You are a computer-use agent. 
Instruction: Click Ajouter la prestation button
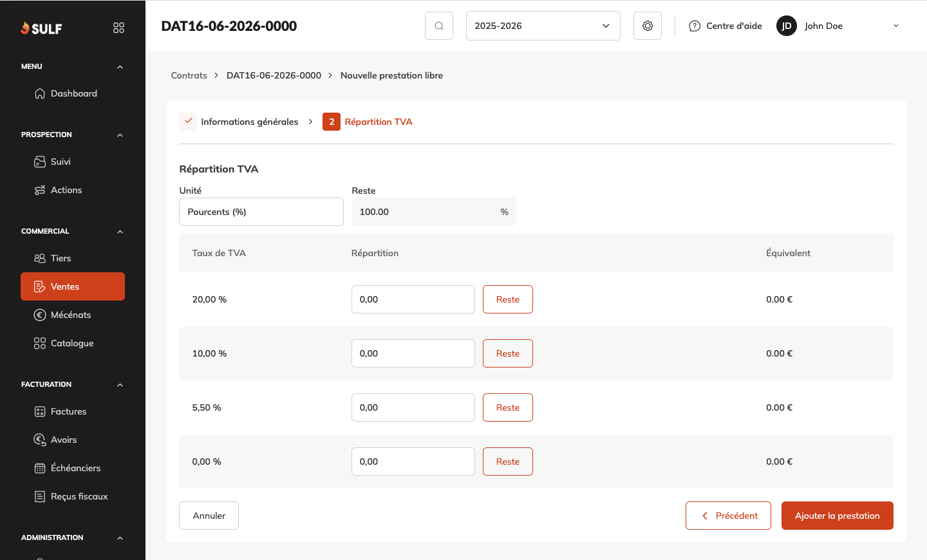[x=838, y=516]
